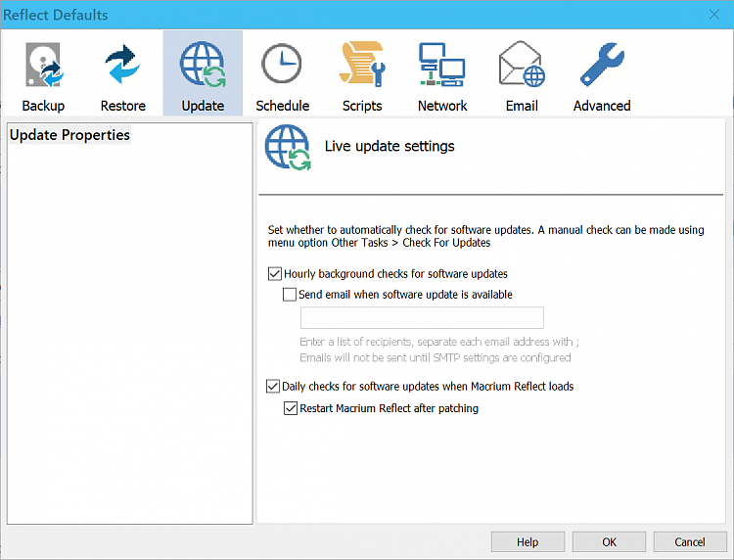Screen dimensions: 734x560
Task: Open the Email settings section
Action: click(522, 75)
